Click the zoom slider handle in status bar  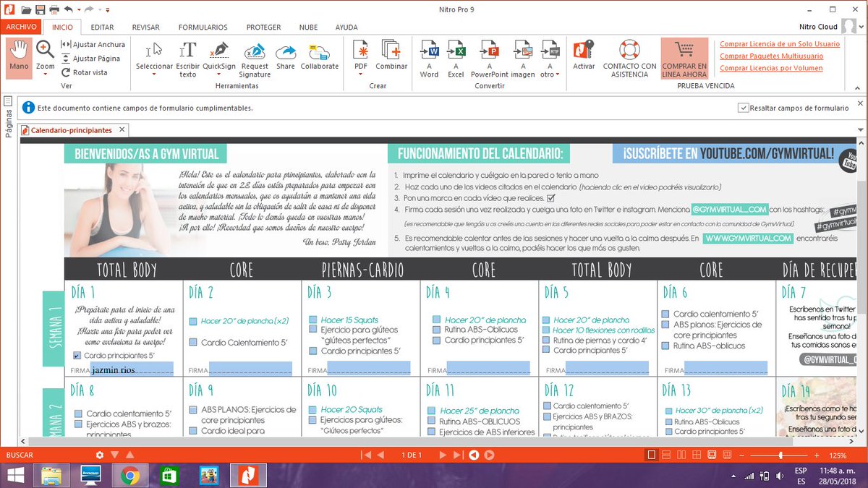click(x=780, y=455)
